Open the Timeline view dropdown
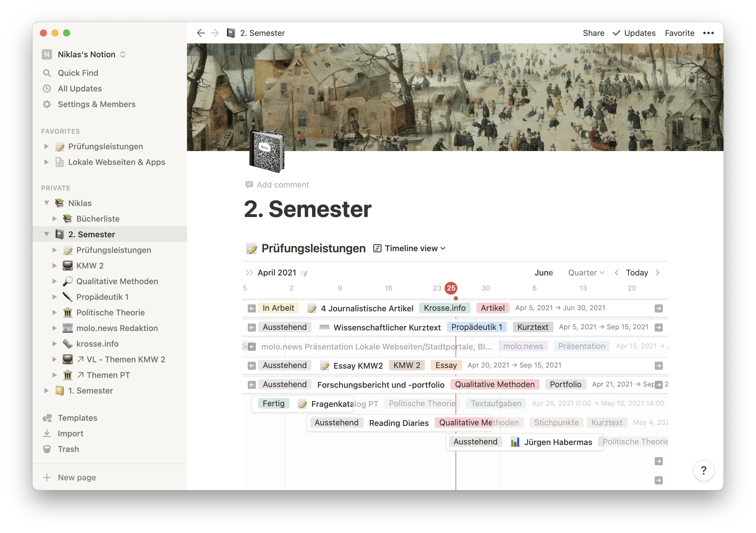Screen dimensions: 756x533 410,249
